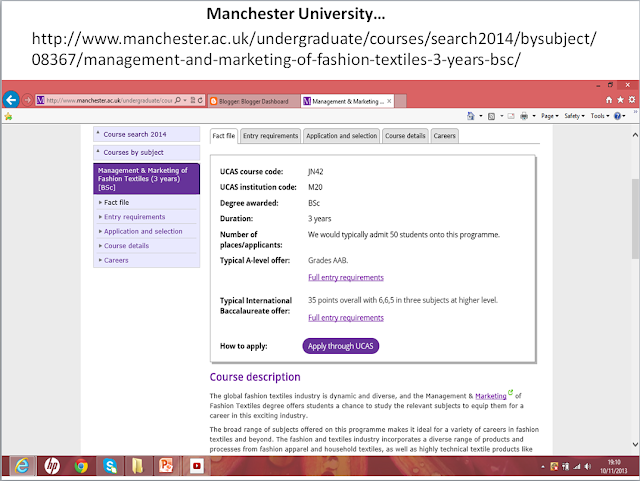Click the Print icon in command bar
This screenshot has width=640, height=481.
click(524, 116)
